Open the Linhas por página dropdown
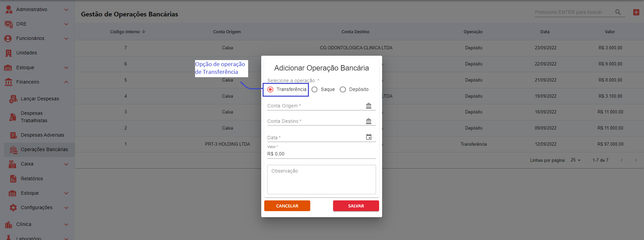644x240 pixels. (x=575, y=160)
